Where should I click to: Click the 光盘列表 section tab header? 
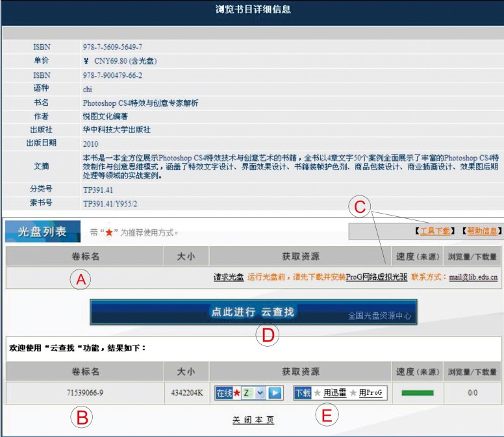[42, 232]
